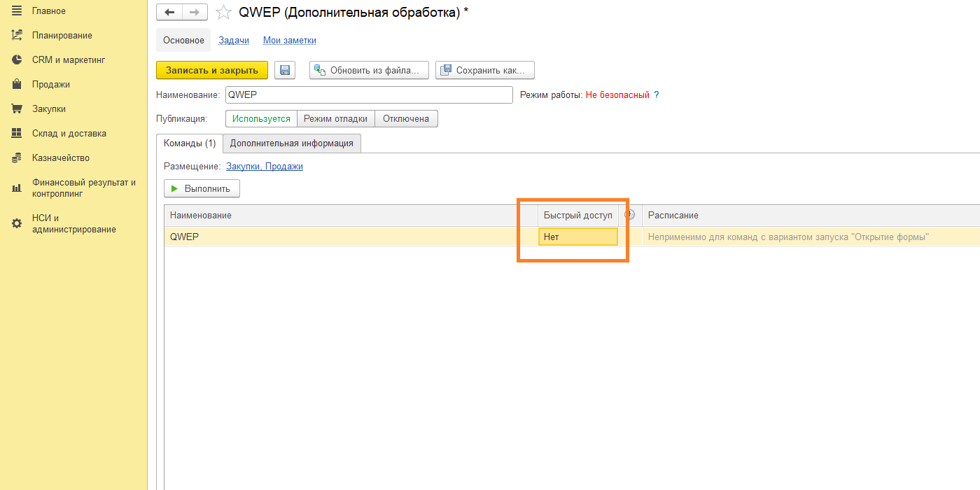Select the Дополнительная информация tab
The height and width of the screenshot is (490, 980).
[x=292, y=143]
